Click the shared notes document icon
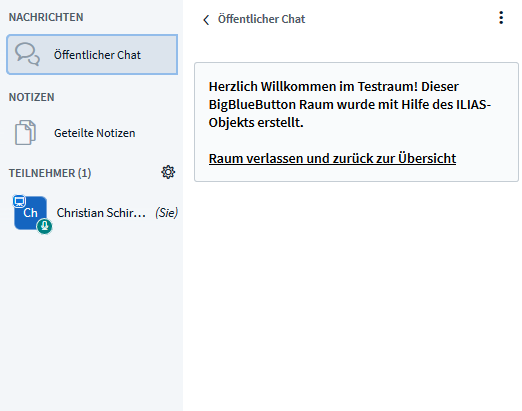The width and height of the screenshot is (522, 411). (25, 133)
